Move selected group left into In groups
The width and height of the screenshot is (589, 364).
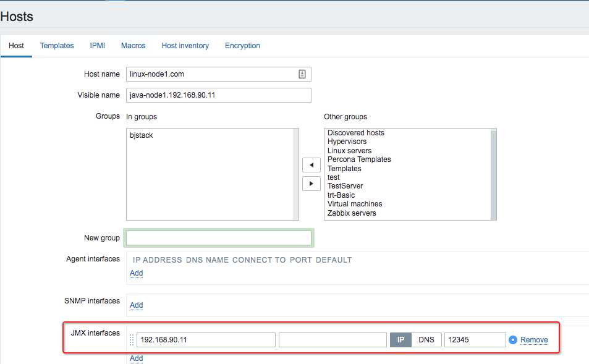pos(311,165)
